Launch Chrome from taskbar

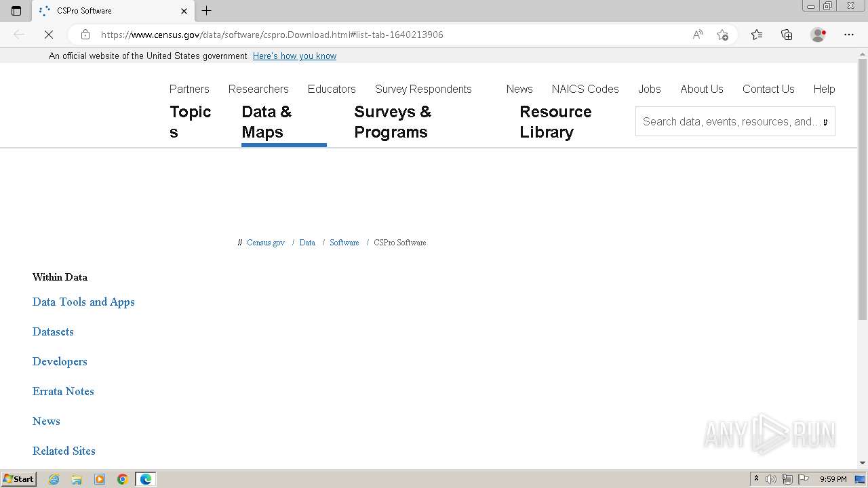[x=123, y=479]
